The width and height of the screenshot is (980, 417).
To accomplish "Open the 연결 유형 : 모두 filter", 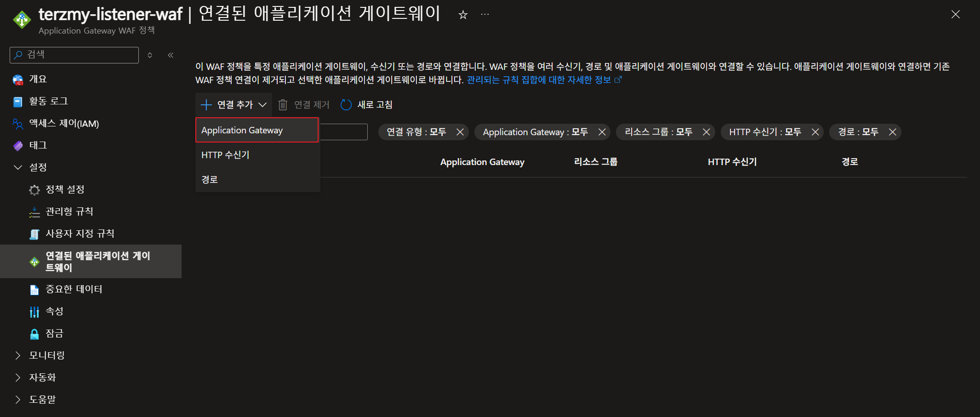I will click(416, 132).
